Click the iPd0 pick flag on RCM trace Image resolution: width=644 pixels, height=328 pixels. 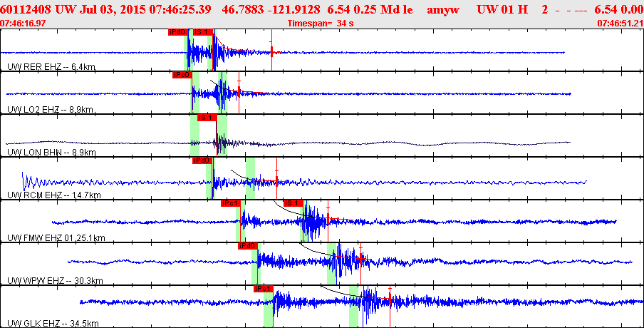coord(202,160)
